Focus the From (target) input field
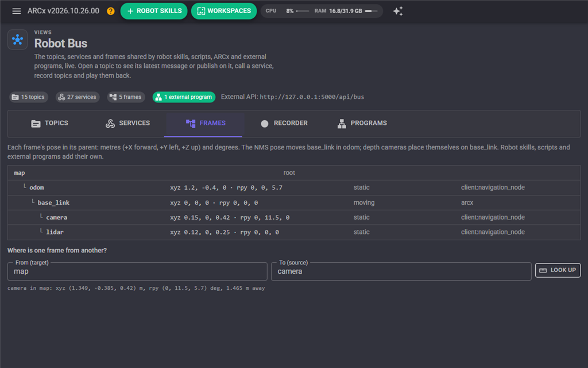This screenshot has height=368, width=588. pyautogui.click(x=137, y=271)
